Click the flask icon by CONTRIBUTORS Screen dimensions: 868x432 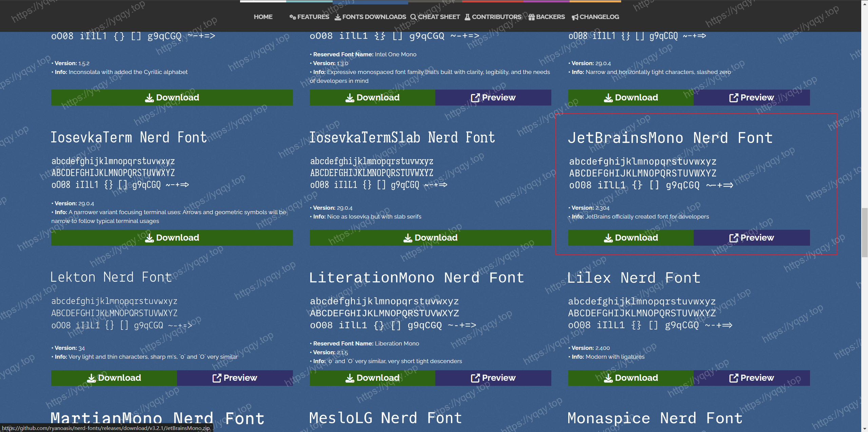point(468,17)
